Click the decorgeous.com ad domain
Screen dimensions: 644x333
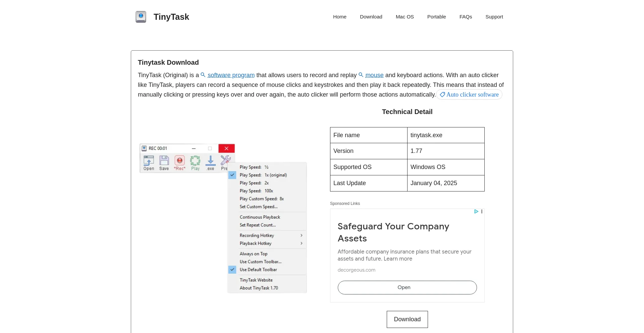click(x=357, y=270)
